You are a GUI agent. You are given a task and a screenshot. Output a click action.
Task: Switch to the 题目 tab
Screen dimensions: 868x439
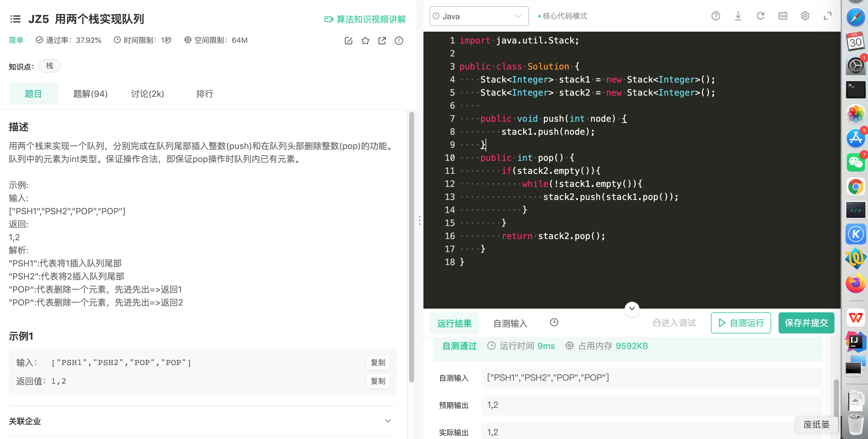click(x=33, y=94)
